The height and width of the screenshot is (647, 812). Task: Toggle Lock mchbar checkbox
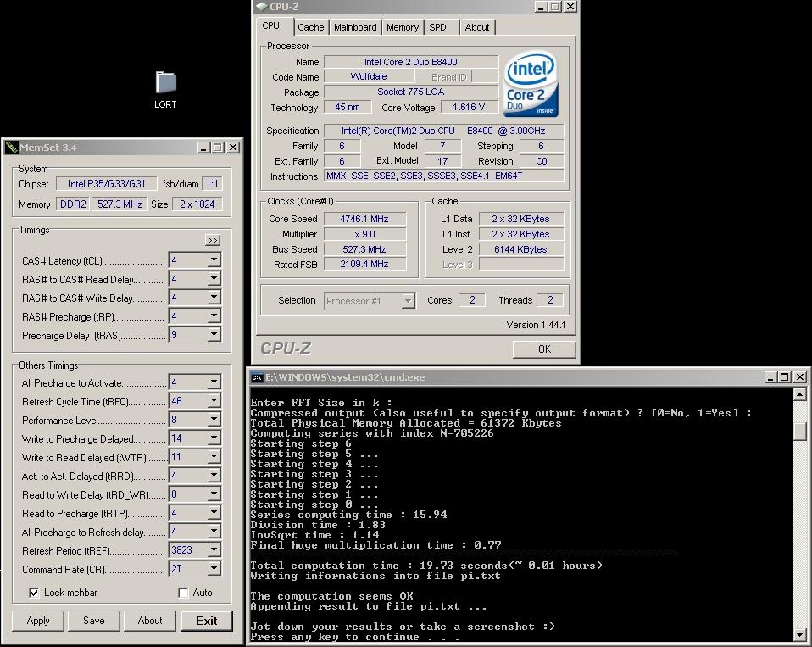coord(34,593)
